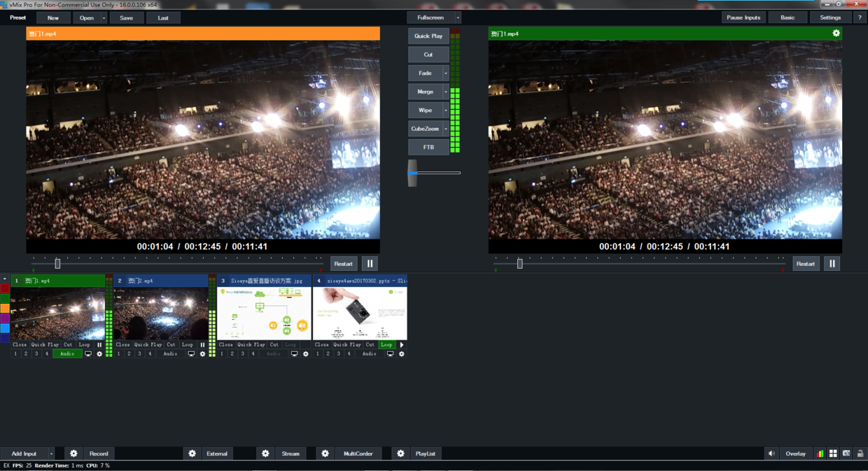Click the T-bar transition slider handle
868x471 pixels.
point(412,173)
